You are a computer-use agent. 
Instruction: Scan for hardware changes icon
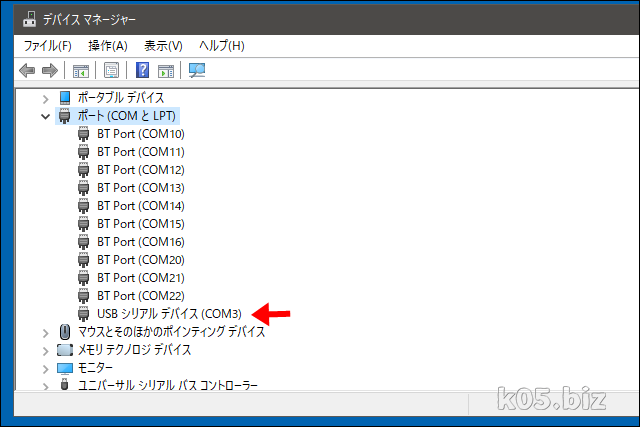point(197,71)
